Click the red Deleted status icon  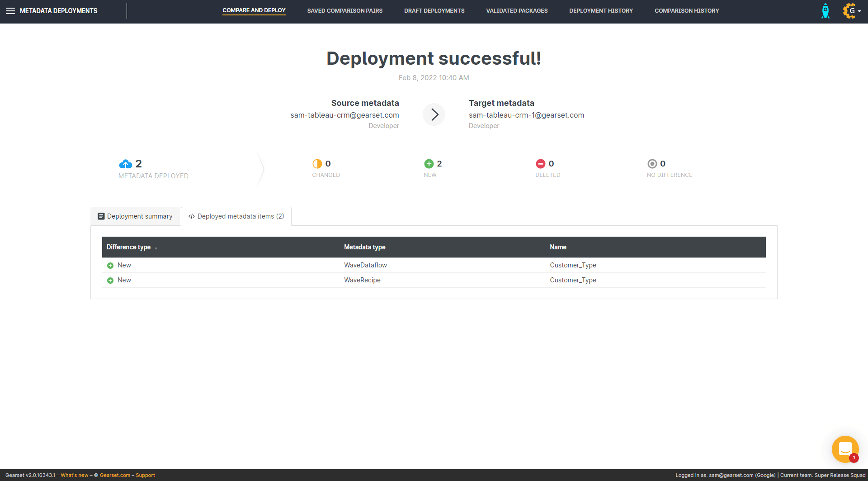coord(540,164)
